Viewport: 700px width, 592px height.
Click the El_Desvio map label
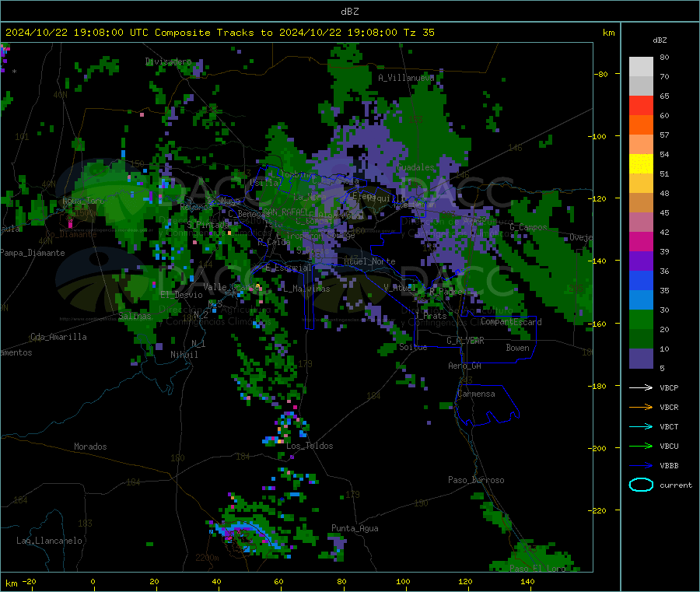181,295
